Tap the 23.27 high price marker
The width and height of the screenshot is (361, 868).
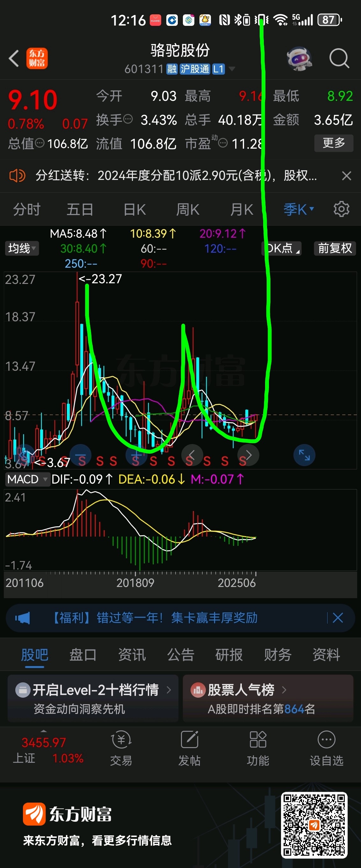[100, 279]
